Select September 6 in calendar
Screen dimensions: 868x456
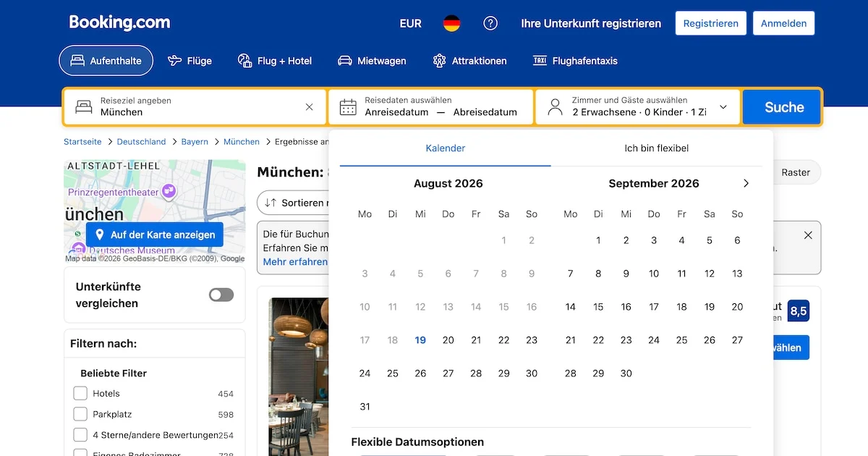[737, 240]
